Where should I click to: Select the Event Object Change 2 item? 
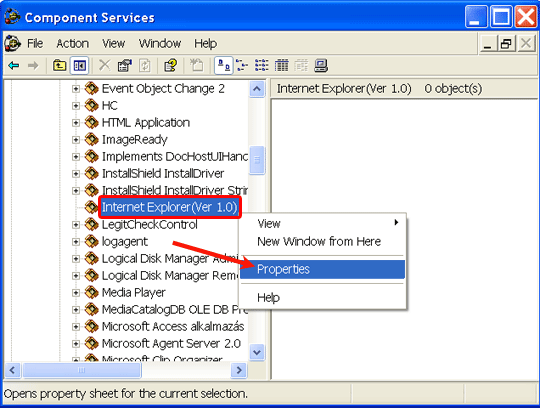163,89
